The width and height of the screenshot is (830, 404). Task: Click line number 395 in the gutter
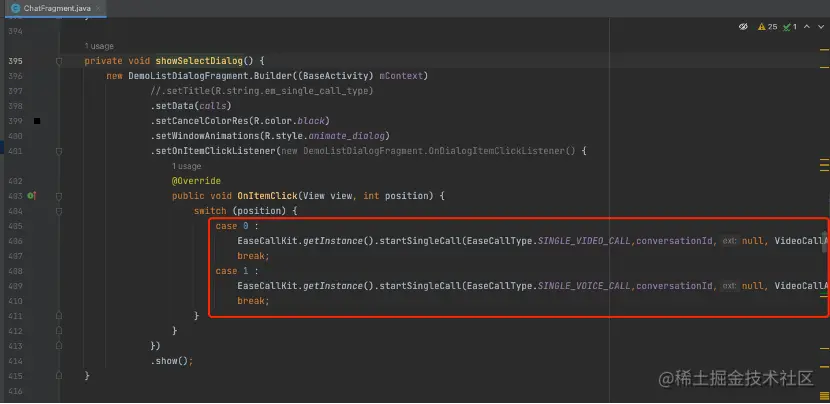click(16, 61)
